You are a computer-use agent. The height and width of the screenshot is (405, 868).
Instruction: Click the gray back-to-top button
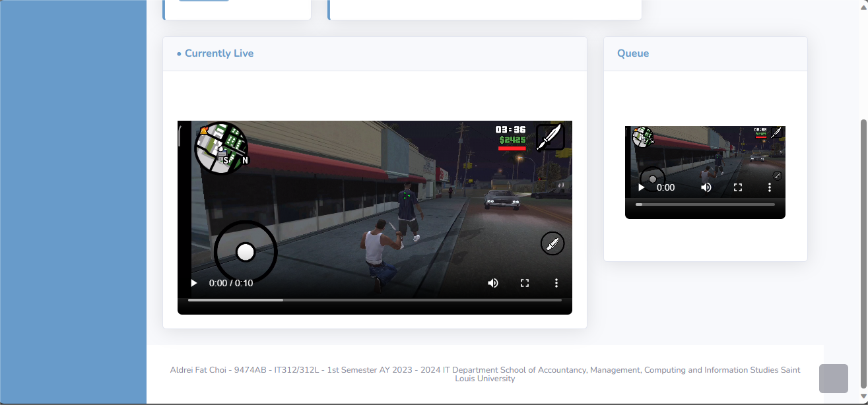point(833,379)
